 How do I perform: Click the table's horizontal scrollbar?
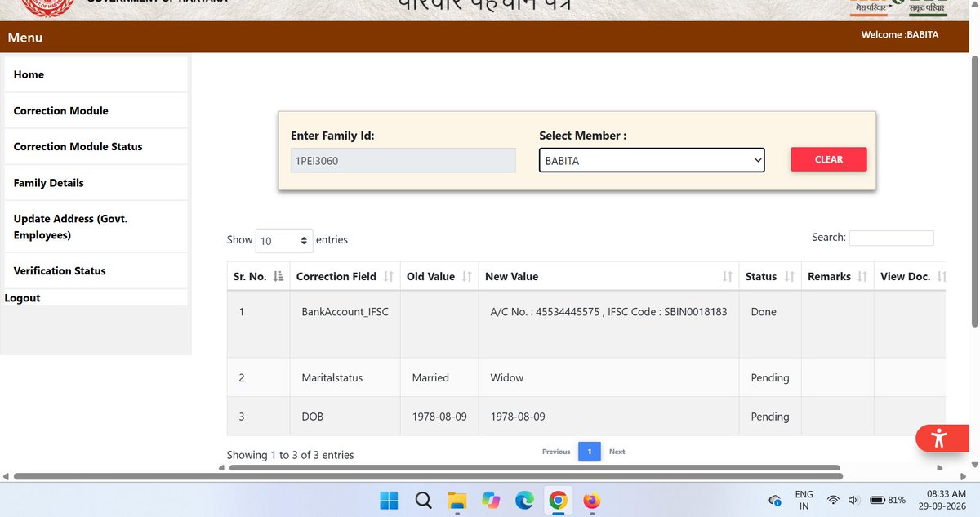click(535, 468)
